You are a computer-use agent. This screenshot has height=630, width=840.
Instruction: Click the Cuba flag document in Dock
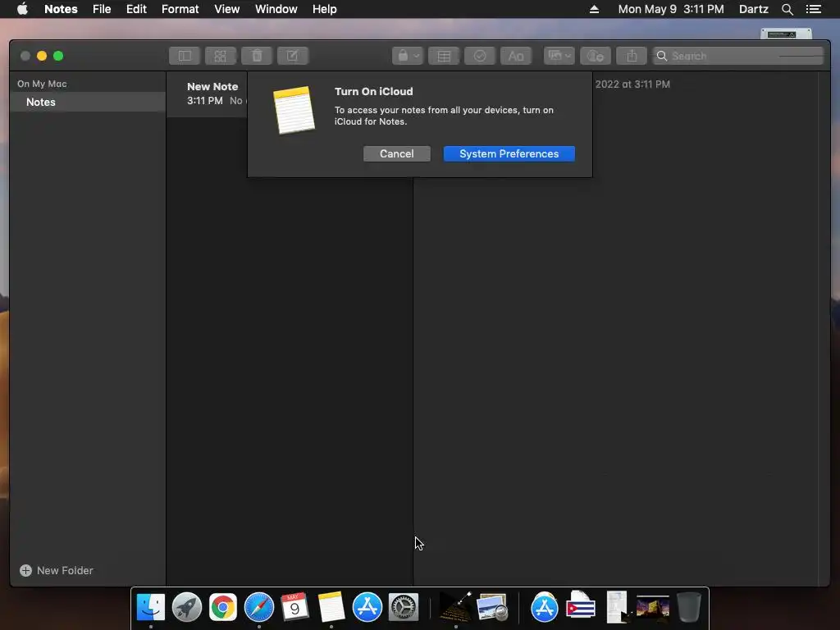[581, 607]
